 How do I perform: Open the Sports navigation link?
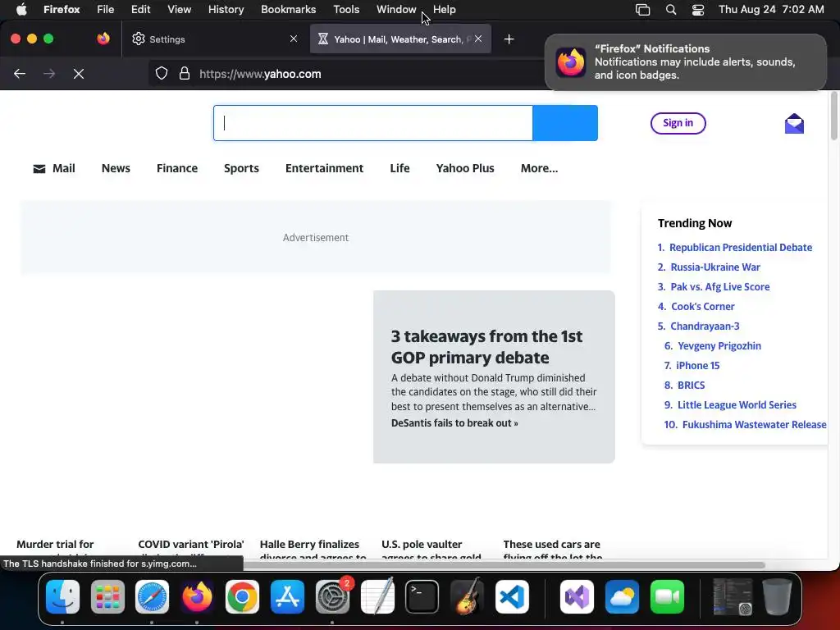tap(242, 168)
